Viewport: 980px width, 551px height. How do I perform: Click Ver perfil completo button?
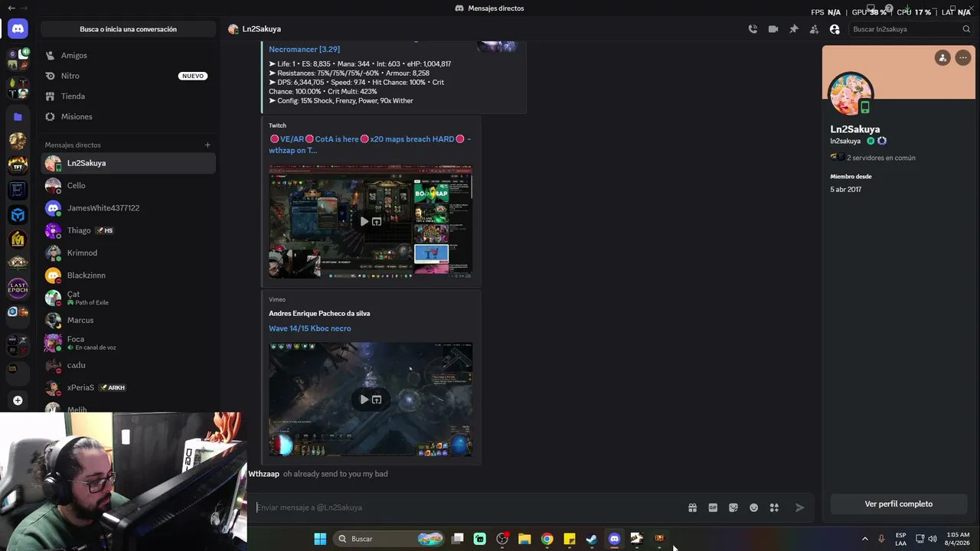899,504
